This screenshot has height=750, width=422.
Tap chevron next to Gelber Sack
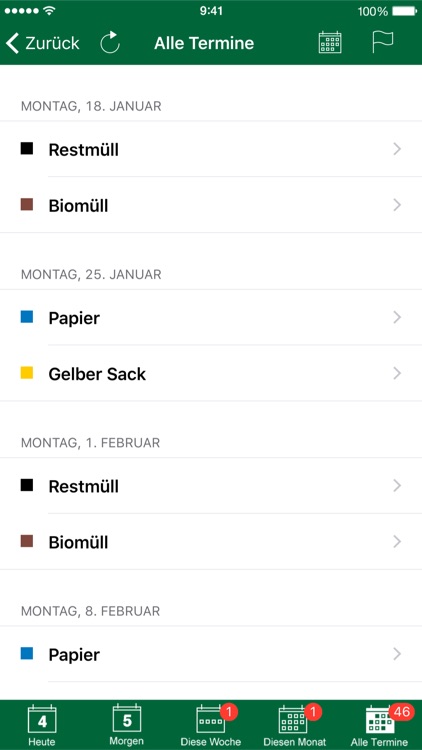[x=397, y=374]
